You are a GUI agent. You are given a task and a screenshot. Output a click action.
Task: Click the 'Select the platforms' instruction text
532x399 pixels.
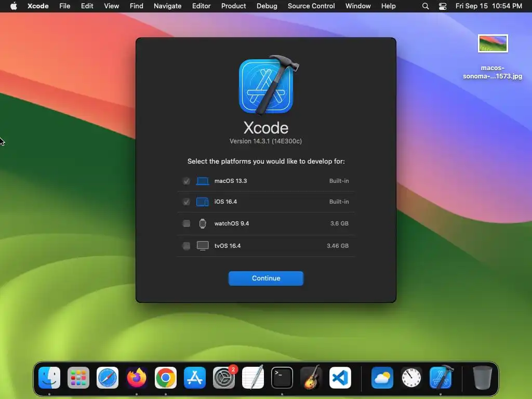(266, 162)
